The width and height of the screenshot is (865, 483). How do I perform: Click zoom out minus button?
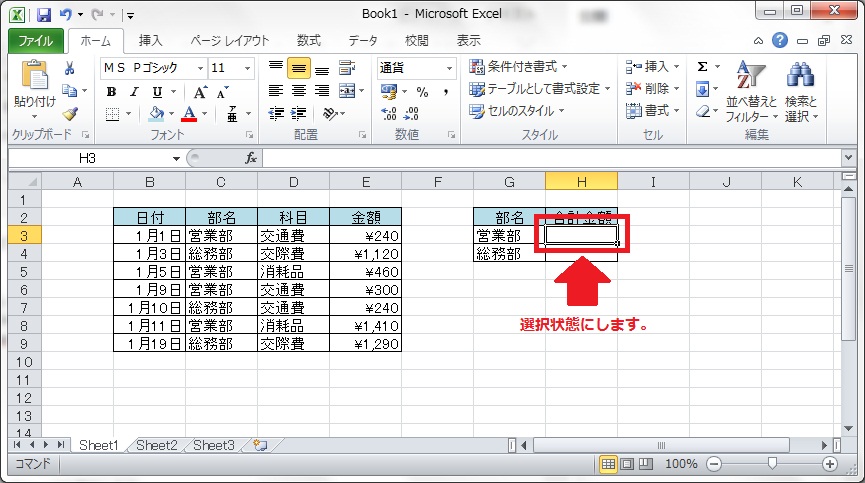(714, 464)
